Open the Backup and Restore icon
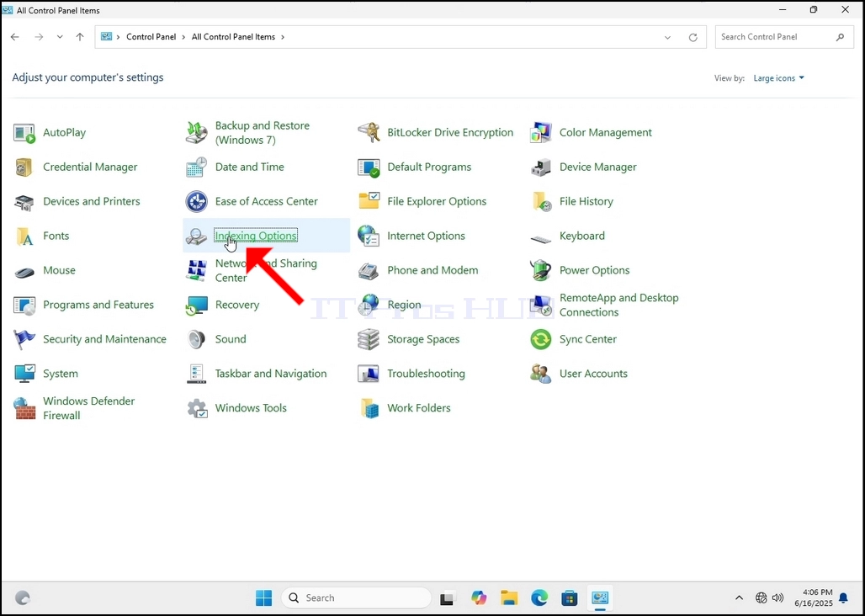 [196, 133]
